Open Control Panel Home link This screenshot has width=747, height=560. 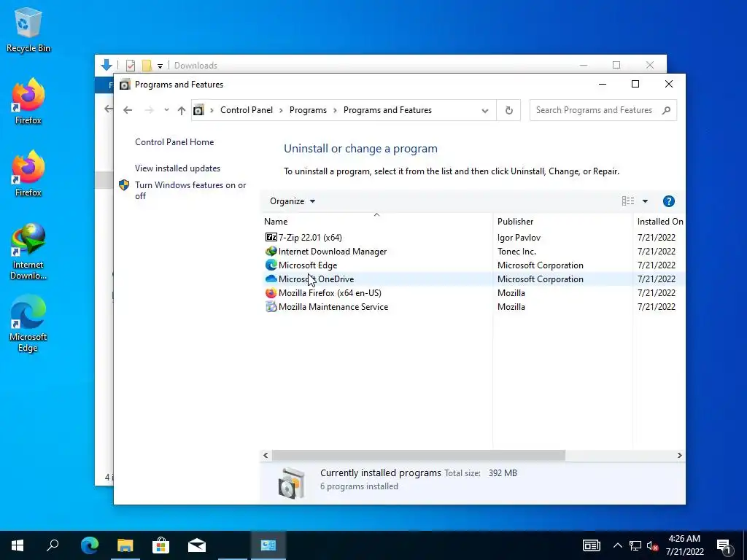tap(174, 142)
